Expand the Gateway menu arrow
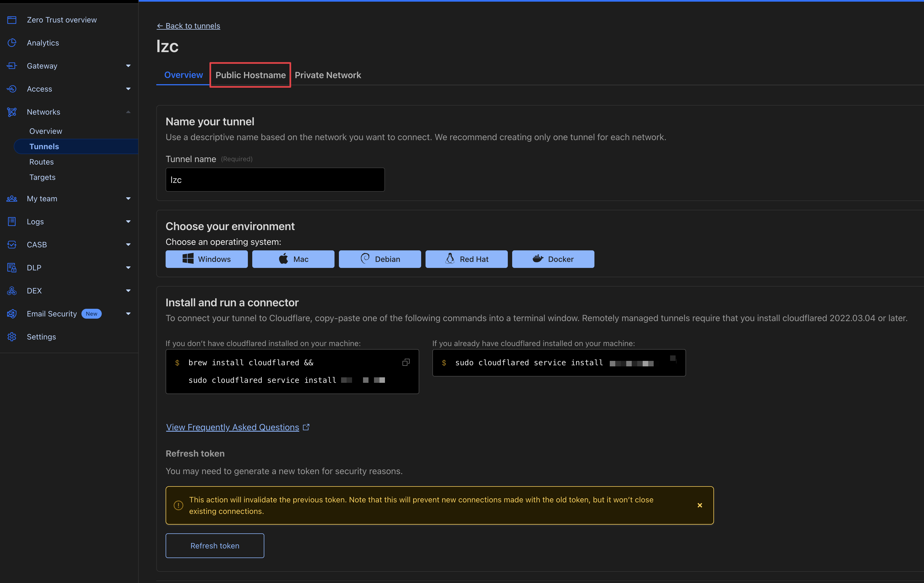This screenshot has width=924, height=583. [128, 66]
